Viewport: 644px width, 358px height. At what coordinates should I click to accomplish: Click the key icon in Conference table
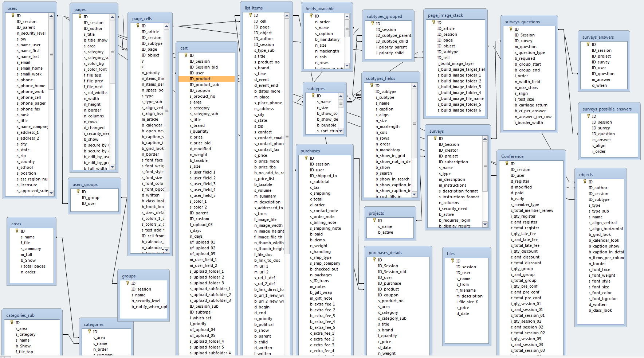point(507,163)
